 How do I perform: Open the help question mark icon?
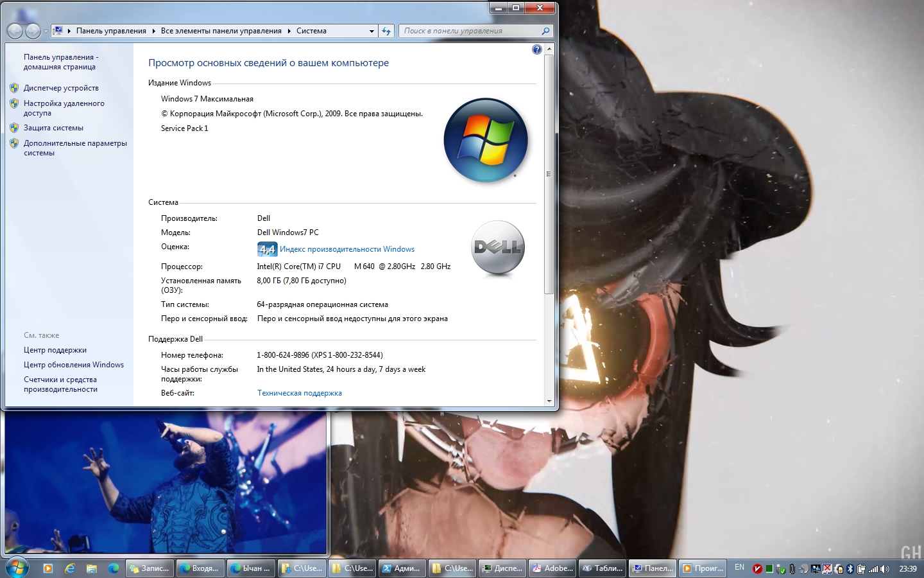pyautogui.click(x=536, y=49)
